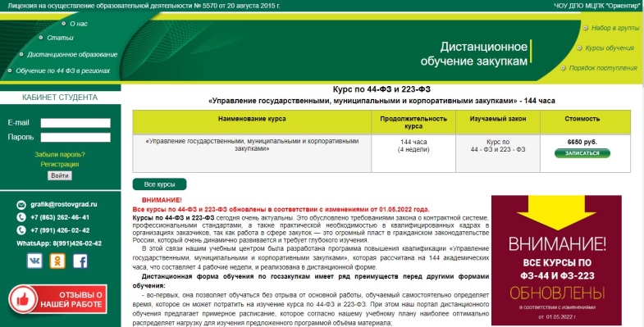Screen dimensions: 644x327
Task: Click thumbs-up icon on reviews banner
Action: point(23,299)
